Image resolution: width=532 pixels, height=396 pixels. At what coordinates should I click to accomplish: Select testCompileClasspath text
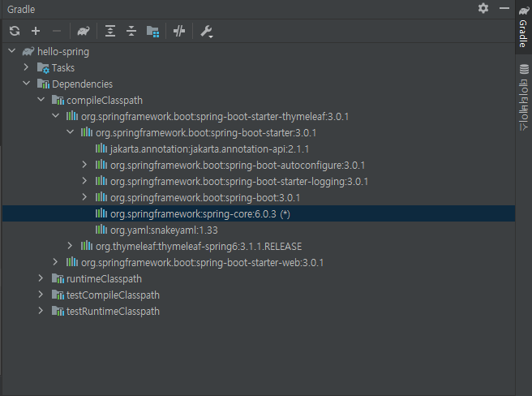(113, 295)
